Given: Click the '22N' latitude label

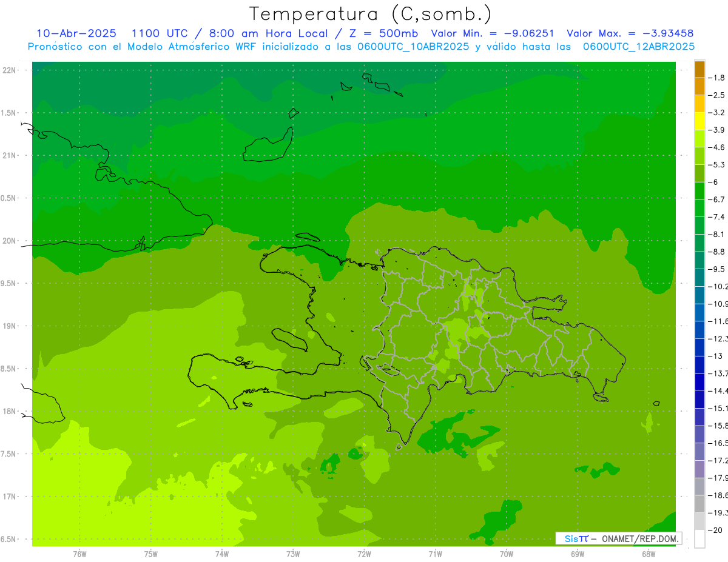Looking at the screenshot, I should coord(9,70).
